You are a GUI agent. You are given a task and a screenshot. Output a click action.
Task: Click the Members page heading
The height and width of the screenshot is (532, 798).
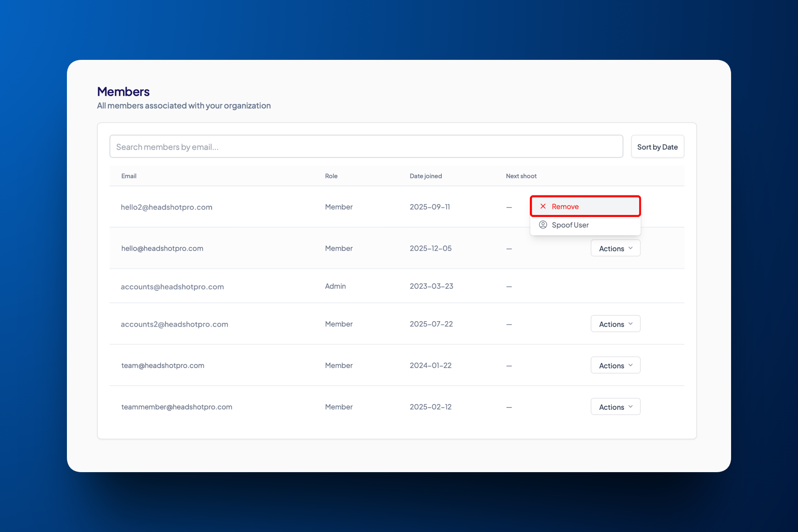coord(123,91)
